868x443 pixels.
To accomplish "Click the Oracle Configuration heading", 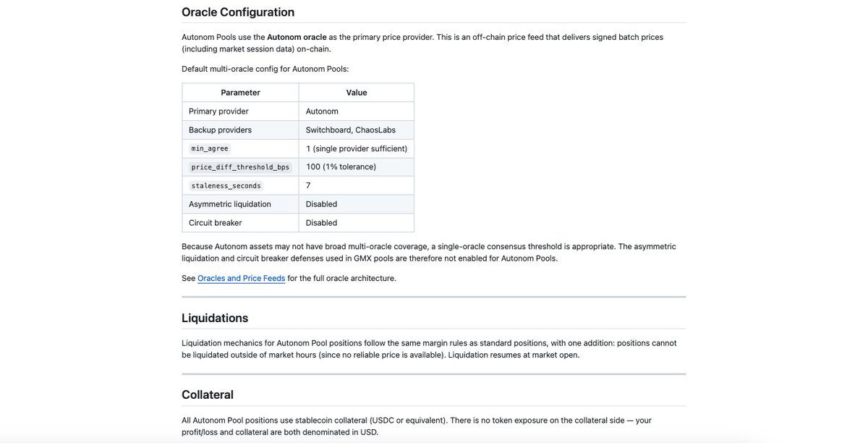I will point(238,12).
